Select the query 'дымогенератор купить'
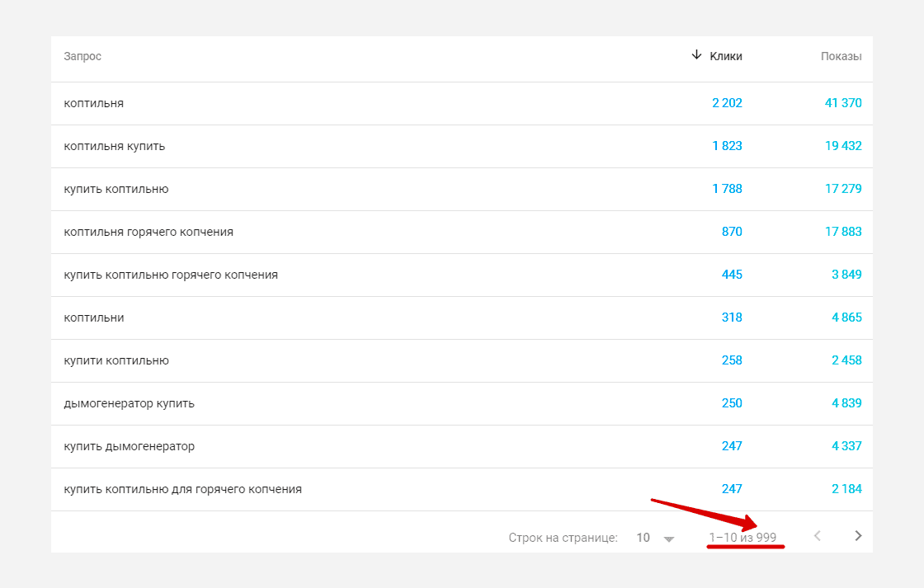The image size is (924, 588). click(129, 403)
